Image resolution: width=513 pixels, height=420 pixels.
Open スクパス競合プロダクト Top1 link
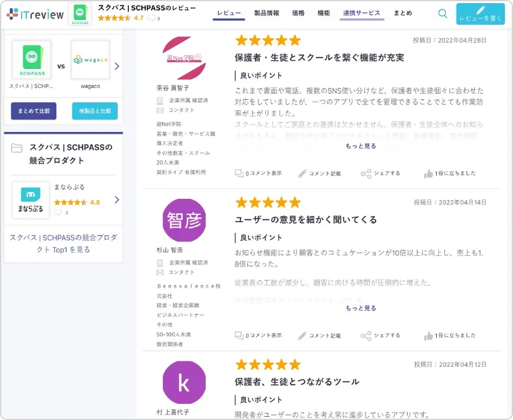tap(63, 243)
